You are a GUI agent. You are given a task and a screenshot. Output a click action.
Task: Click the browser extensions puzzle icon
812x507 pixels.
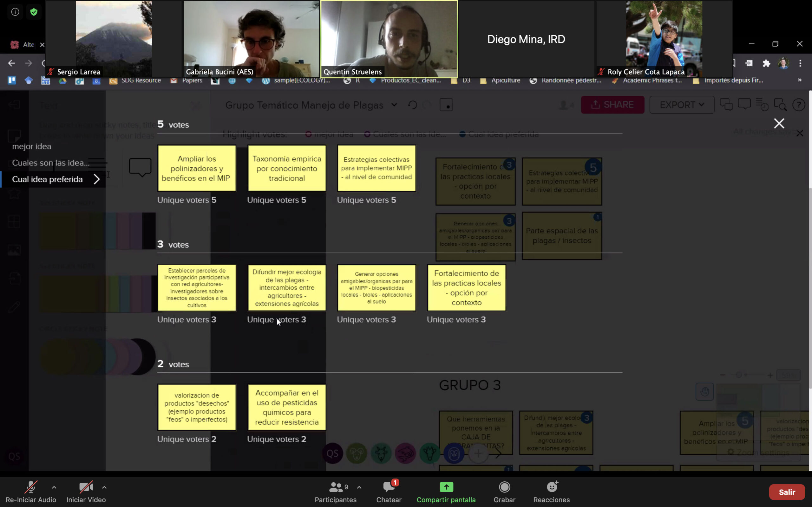click(766, 63)
